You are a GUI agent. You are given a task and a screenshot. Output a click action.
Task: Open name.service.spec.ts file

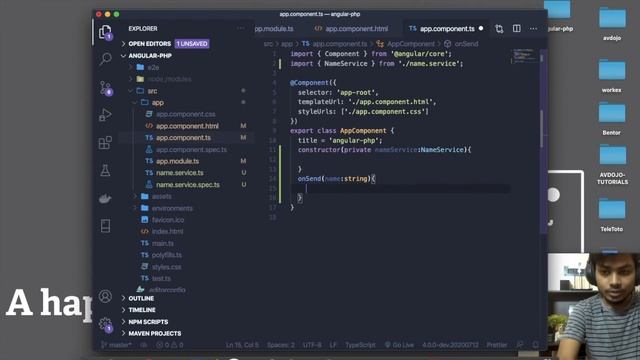(188, 184)
